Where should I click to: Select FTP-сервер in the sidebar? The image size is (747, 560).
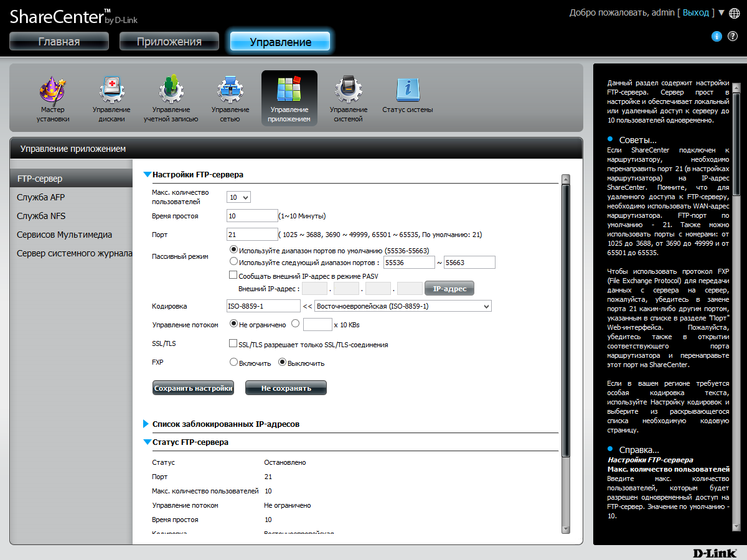tap(71, 179)
